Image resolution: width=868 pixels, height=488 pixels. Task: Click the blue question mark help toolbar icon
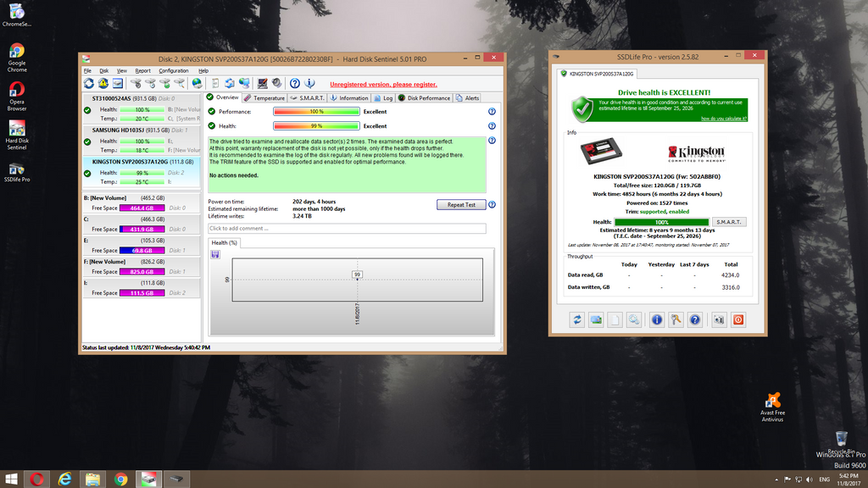295,84
